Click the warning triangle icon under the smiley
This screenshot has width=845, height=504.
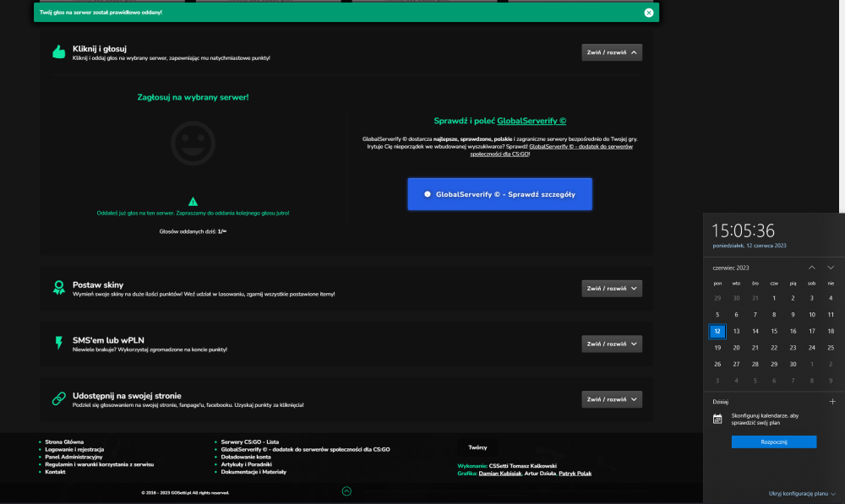coord(193,202)
